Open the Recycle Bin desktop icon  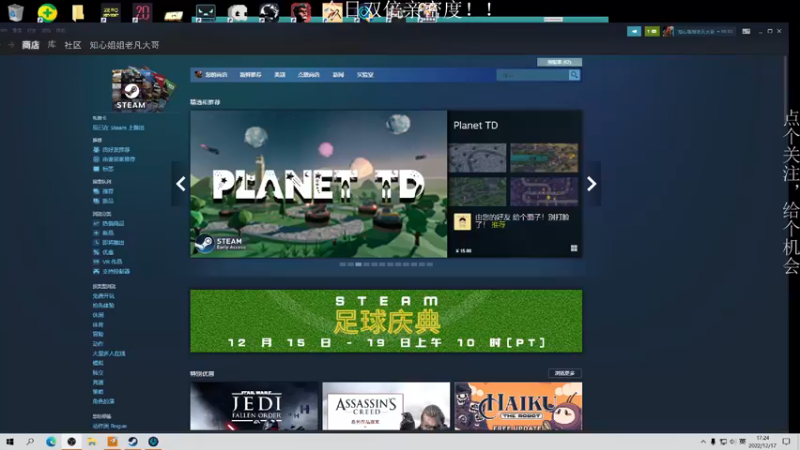click(x=16, y=12)
